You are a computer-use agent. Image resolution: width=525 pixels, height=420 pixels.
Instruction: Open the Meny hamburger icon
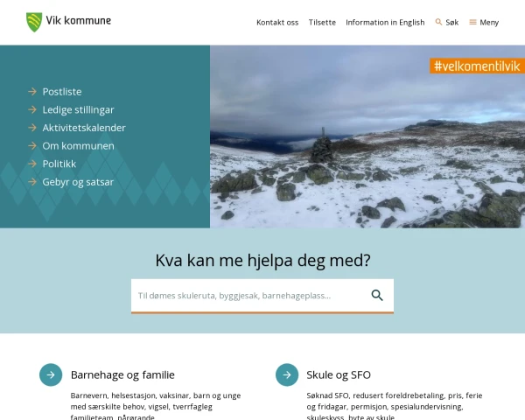472,22
